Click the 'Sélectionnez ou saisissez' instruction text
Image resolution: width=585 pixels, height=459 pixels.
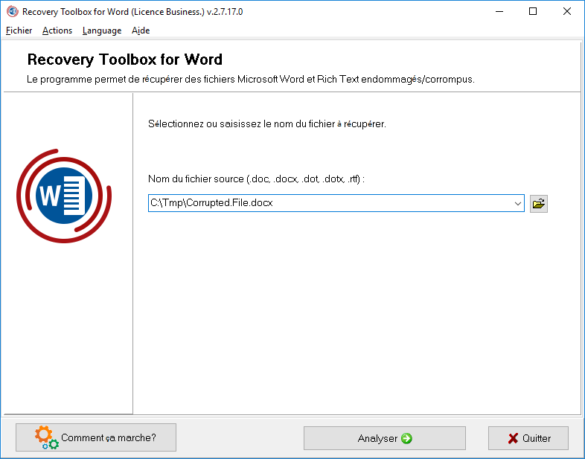point(267,124)
